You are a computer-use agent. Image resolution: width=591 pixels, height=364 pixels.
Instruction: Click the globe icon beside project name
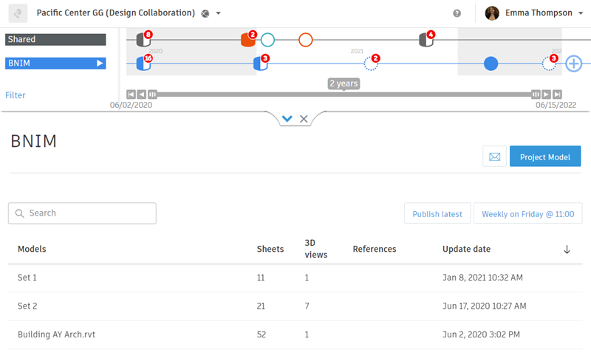coord(205,13)
